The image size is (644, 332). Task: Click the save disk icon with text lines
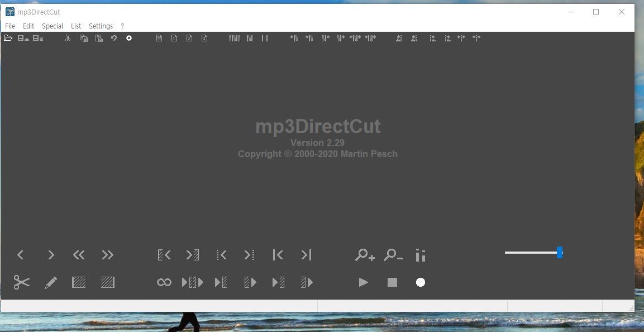pyautogui.click(x=38, y=38)
